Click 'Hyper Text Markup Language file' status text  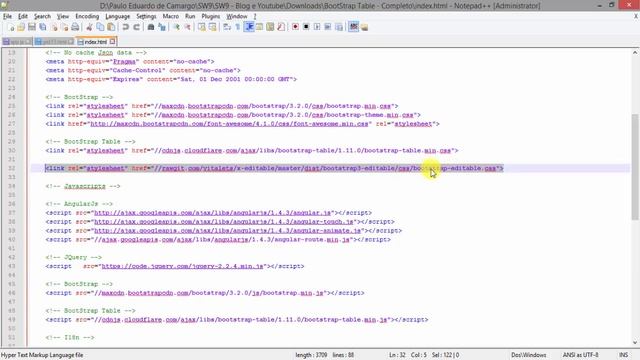(x=42, y=355)
